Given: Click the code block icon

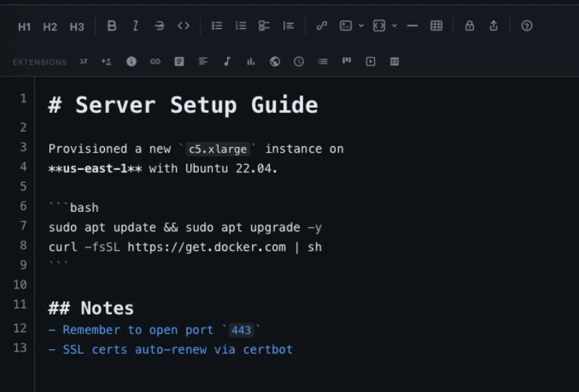Looking at the screenshot, I should (x=379, y=26).
